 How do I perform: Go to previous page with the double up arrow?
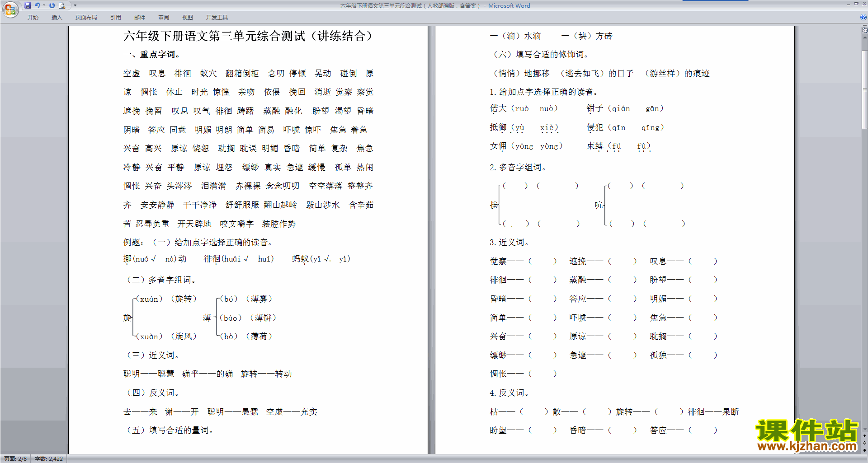click(x=864, y=436)
